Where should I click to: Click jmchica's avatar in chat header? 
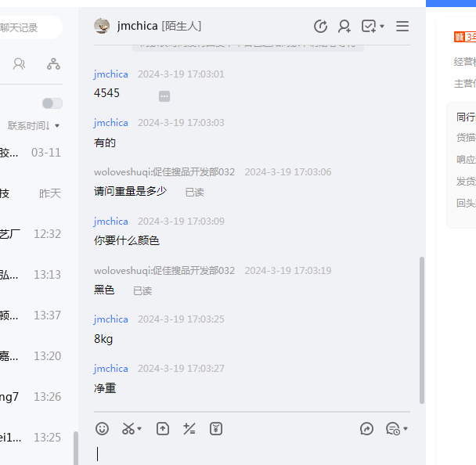click(x=102, y=26)
